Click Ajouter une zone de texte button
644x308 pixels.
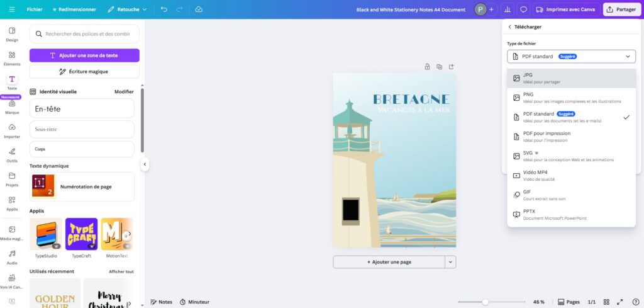pyautogui.click(x=84, y=55)
